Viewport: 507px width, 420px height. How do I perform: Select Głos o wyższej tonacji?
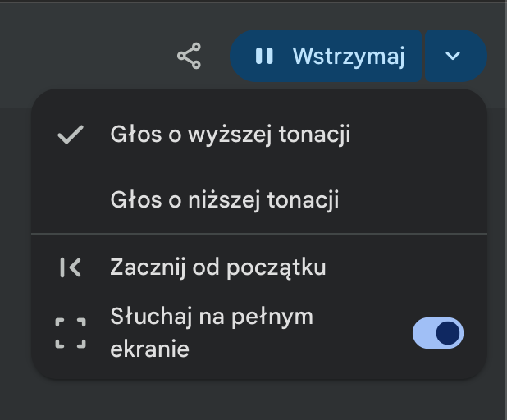click(259, 135)
